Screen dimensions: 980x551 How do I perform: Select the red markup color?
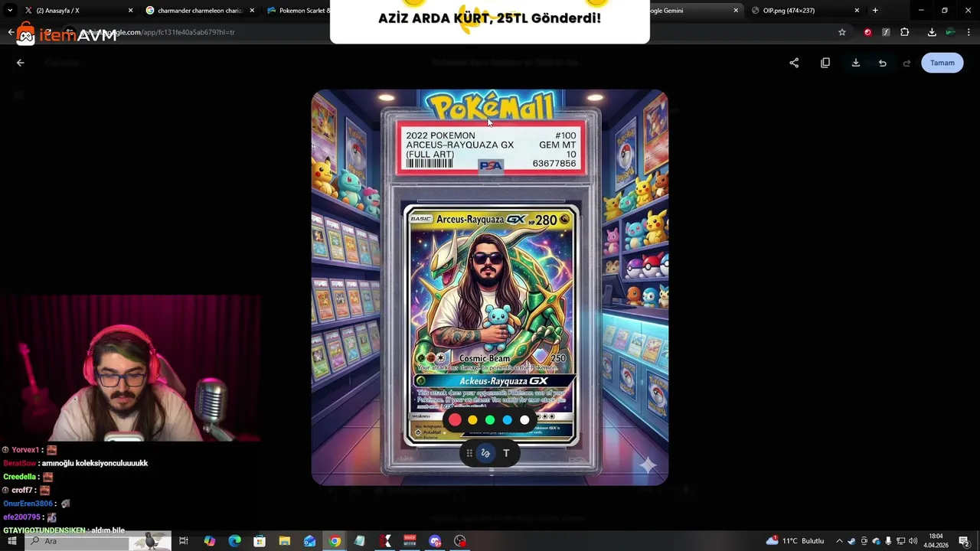(x=455, y=419)
